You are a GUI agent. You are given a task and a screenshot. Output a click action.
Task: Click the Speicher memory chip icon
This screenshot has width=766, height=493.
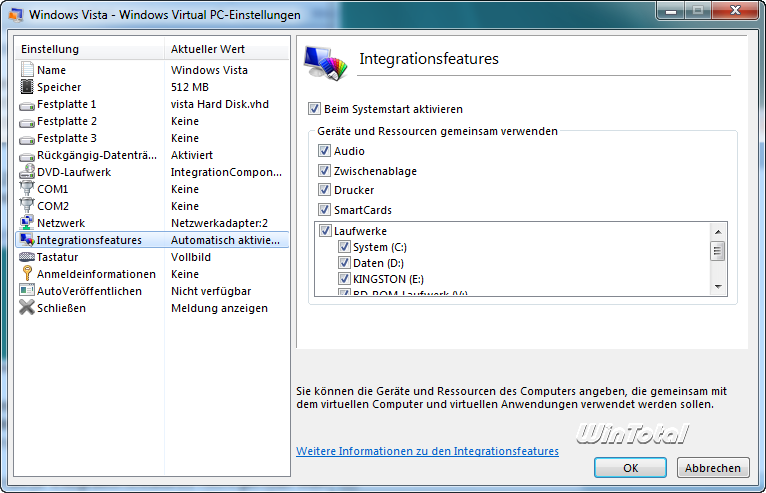27,86
